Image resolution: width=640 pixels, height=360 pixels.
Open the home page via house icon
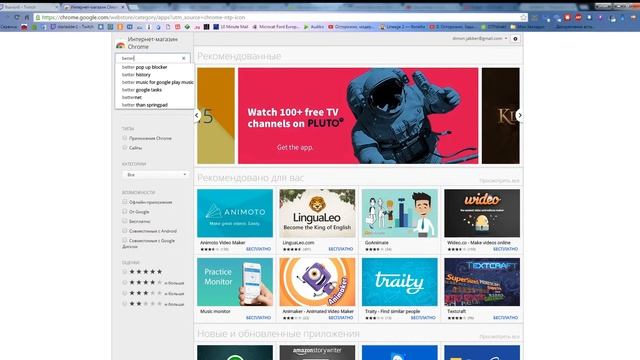27,17
